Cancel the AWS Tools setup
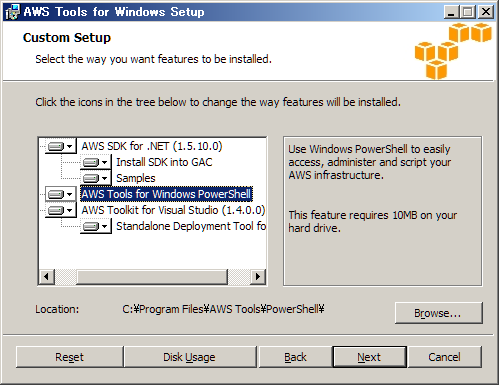Screen dimensions: 499x385 point(445,357)
